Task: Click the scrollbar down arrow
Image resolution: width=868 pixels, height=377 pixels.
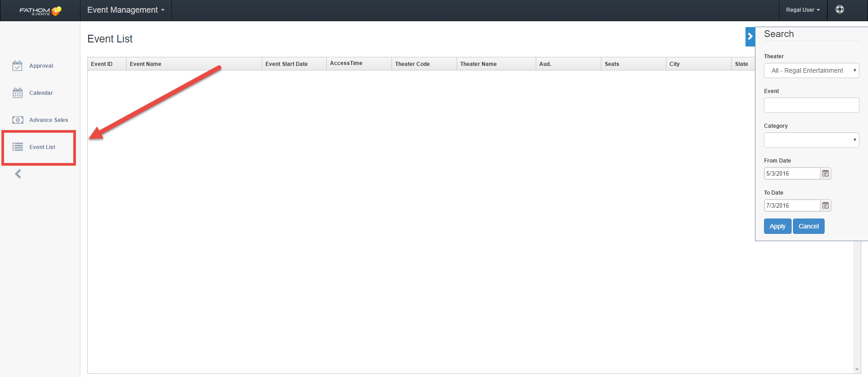Action: 857,369
